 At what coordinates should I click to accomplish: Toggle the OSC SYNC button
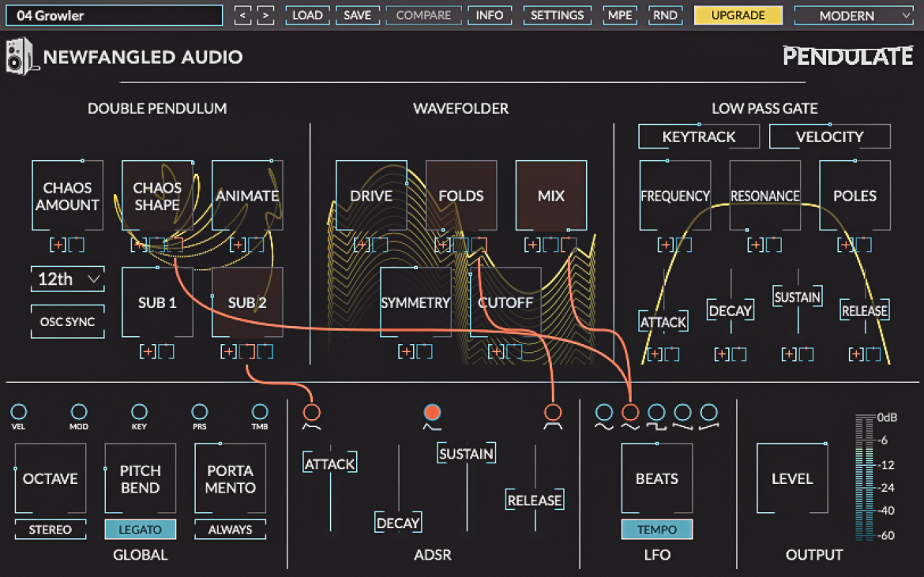tap(67, 321)
